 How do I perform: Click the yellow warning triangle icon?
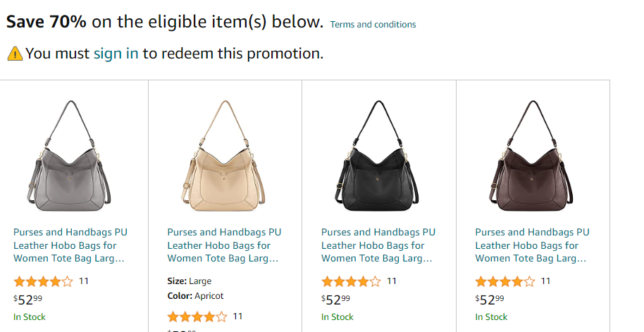15,54
